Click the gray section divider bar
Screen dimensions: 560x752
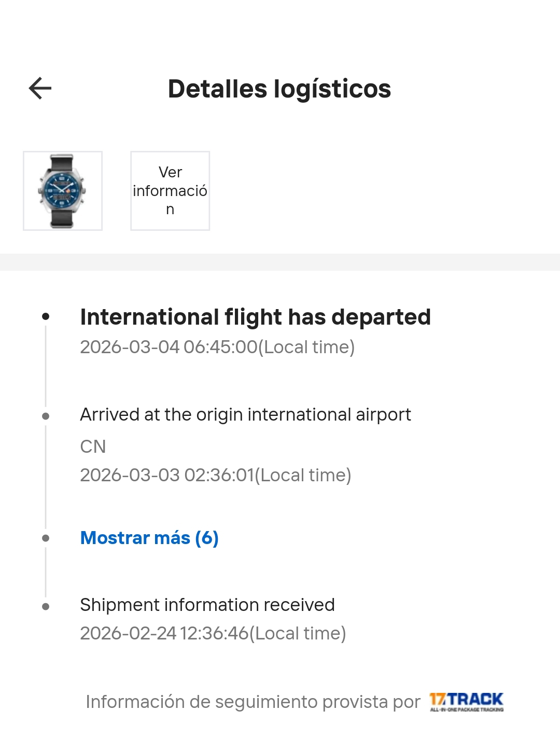(x=280, y=262)
